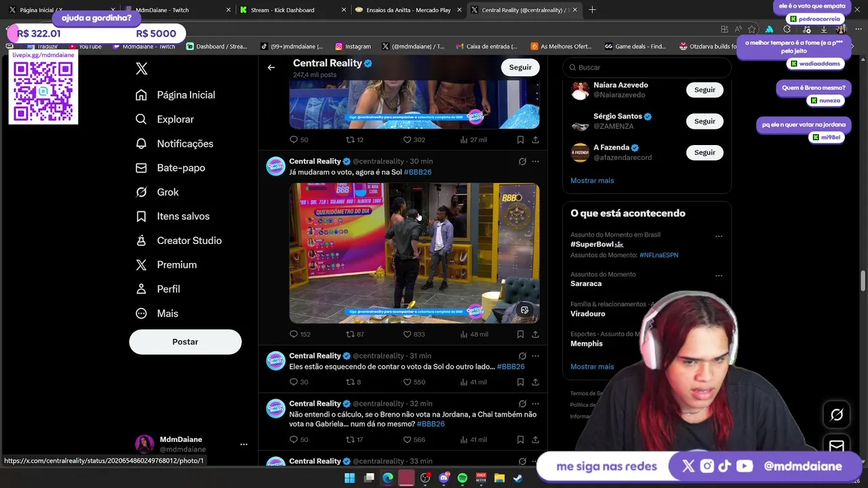
Task: Follow Naiara Azevedo
Action: pos(705,89)
